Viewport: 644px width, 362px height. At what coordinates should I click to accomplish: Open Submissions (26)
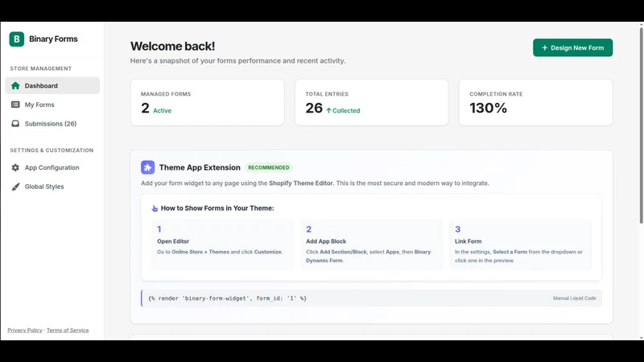click(52, 124)
